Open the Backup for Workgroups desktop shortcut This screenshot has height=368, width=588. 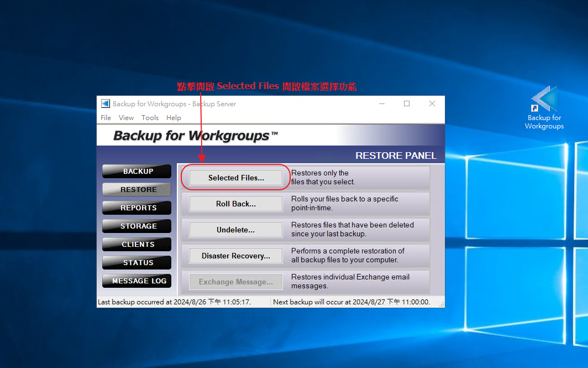coord(544,108)
